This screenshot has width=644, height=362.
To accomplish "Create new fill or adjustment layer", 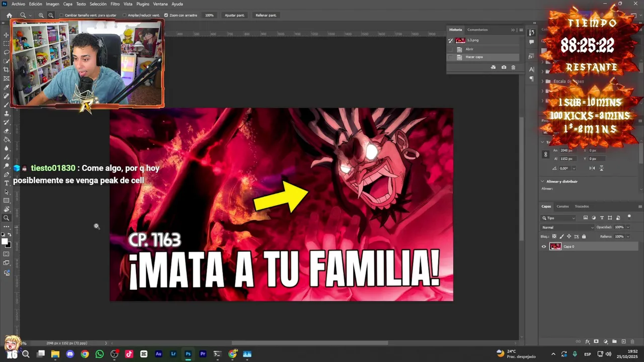I will point(605,341).
